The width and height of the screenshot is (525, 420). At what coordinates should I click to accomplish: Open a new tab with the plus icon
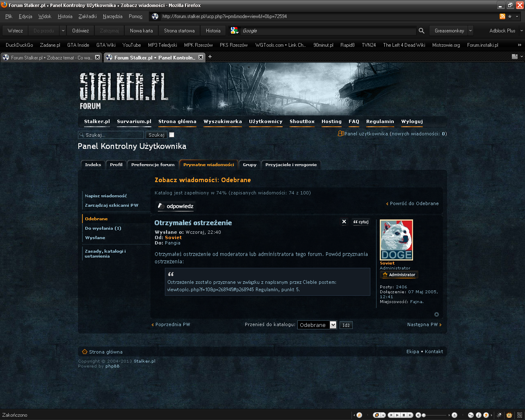(x=210, y=57)
